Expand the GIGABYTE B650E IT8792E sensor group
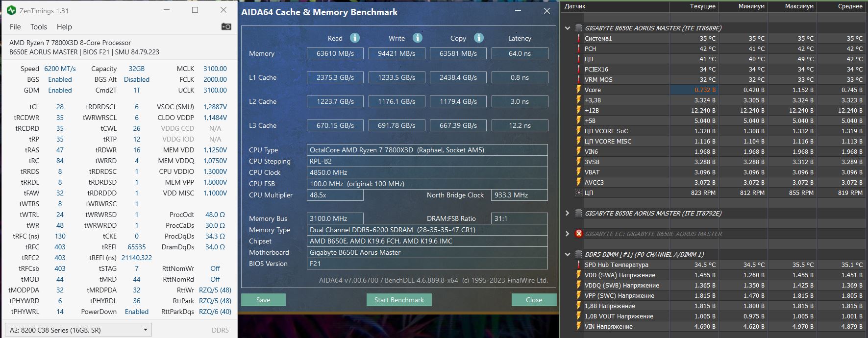Screen dimensions: 868x338 coord(568,213)
